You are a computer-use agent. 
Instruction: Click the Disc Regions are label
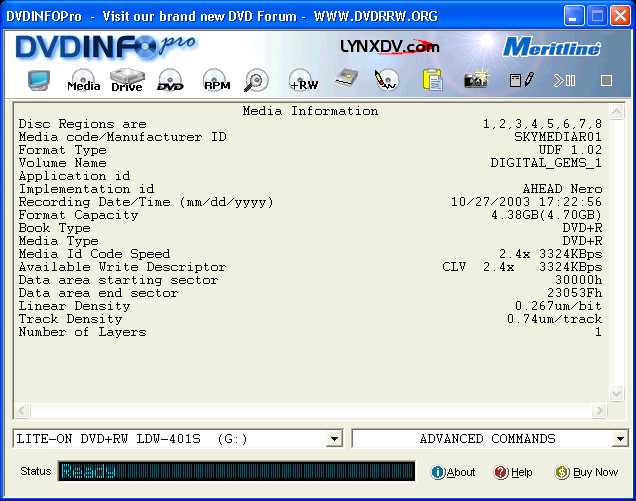click(x=83, y=124)
